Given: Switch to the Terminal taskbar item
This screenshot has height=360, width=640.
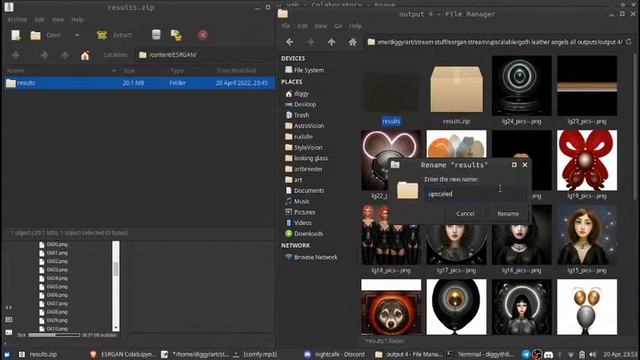Looking at the screenshot, I should click(x=480, y=354).
